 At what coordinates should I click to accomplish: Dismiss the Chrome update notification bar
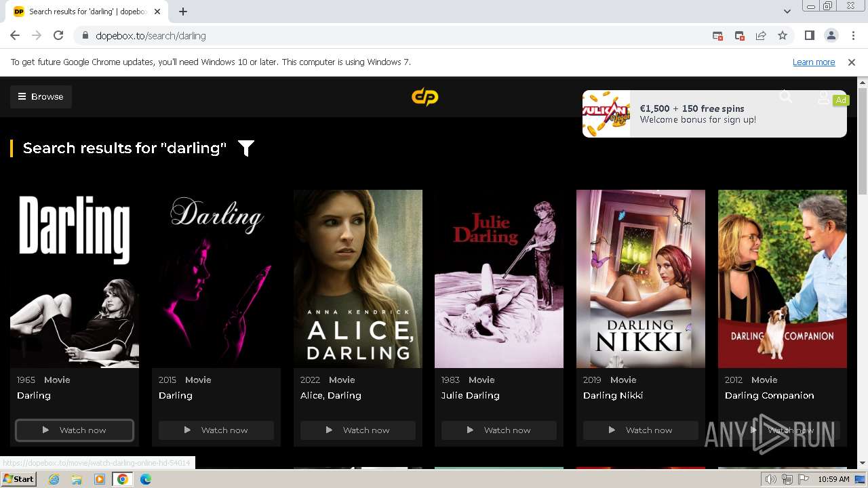(852, 62)
